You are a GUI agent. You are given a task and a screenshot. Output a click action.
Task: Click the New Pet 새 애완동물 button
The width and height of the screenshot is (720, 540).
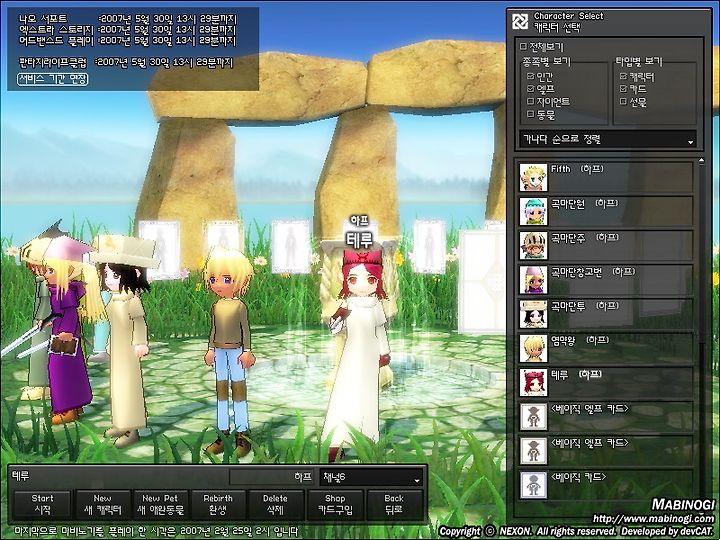160,504
